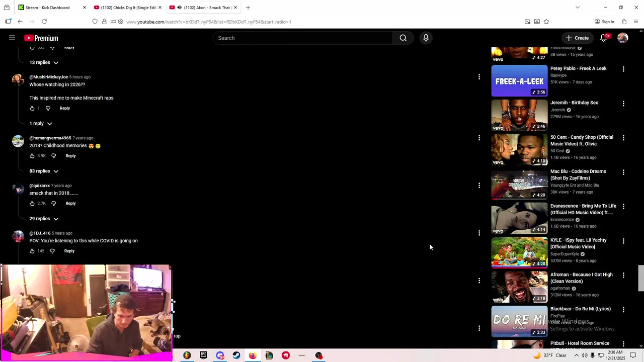Open Epic Games Launcher from taskbar

click(x=203, y=355)
